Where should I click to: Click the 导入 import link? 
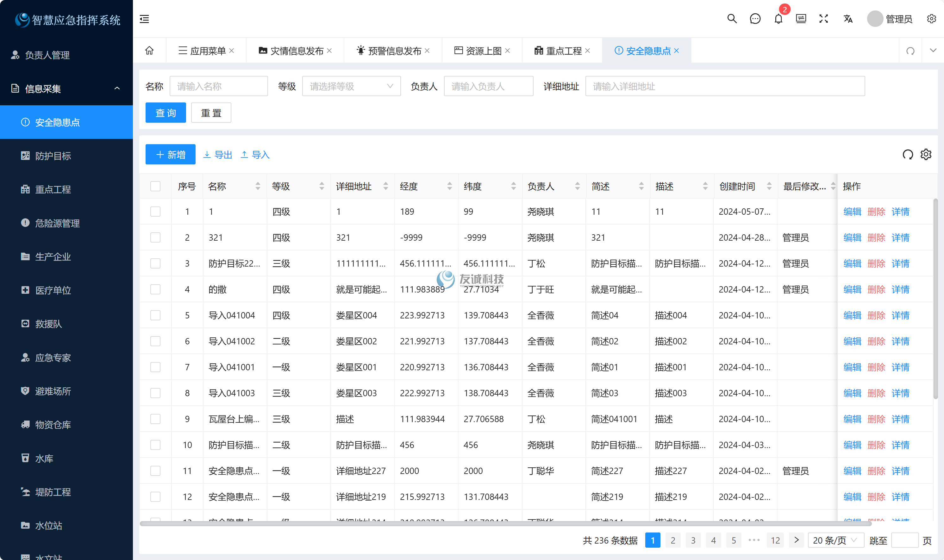coord(255,155)
